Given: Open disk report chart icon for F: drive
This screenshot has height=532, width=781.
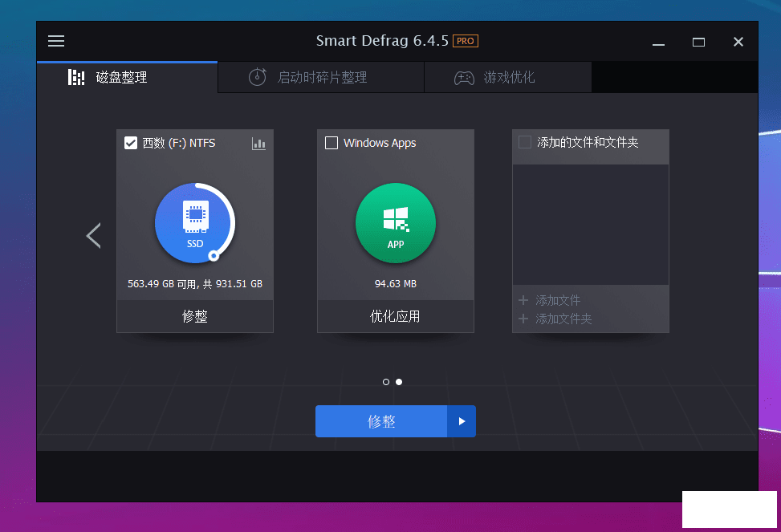Looking at the screenshot, I should (258, 144).
